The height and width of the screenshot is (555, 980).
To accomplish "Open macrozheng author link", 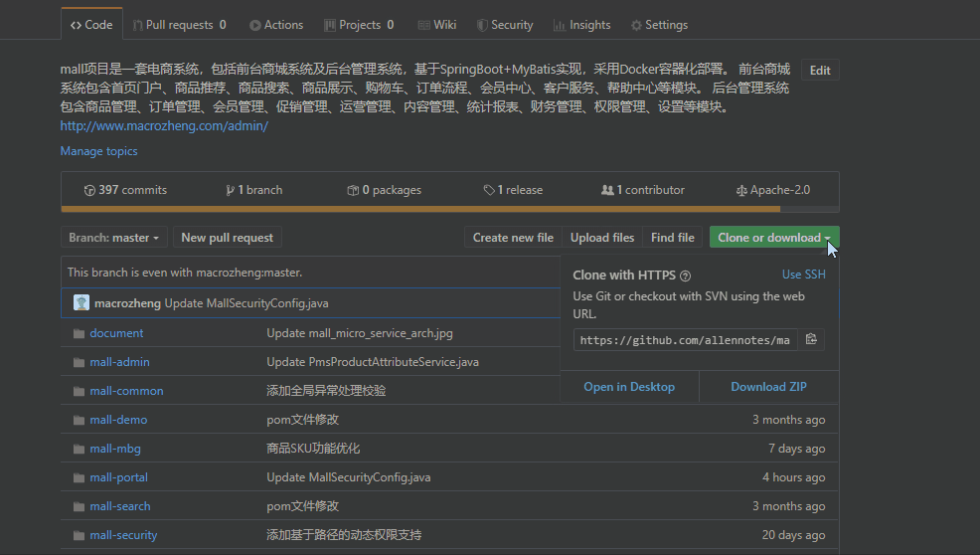I will 127,303.
